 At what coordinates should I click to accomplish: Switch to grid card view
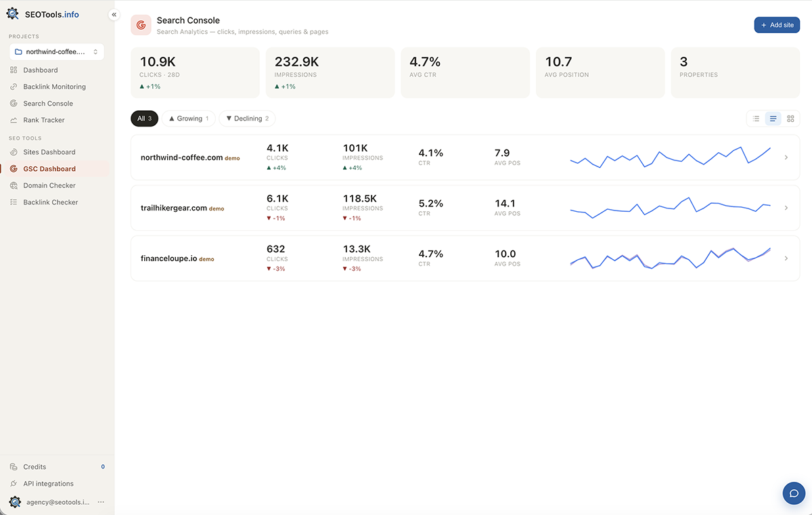(x=790, y=118)
